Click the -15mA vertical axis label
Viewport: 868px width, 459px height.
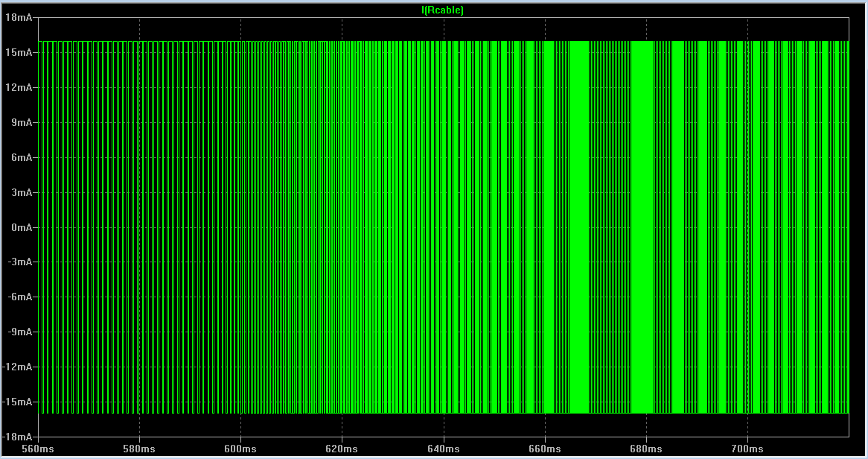[x=17, y=402]
